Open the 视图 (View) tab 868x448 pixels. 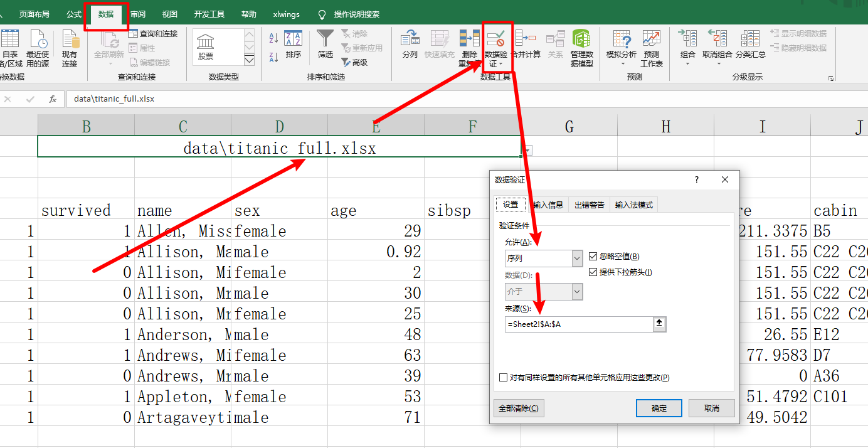(169, 14)
